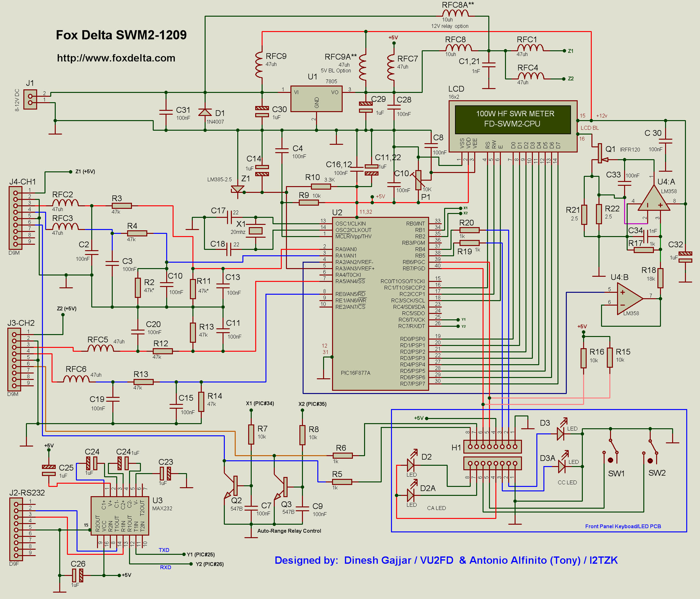The image size is (700, 599).
Task: Click the Q3 547B transistor symbol
Action: pyautogui.click(x=281, y=487)
